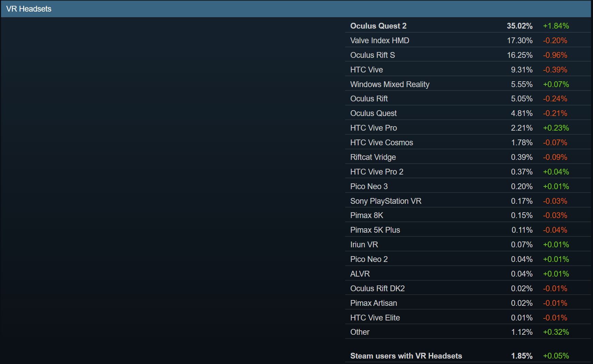Select the HTC Vive Pro 2 label
Image resolution: width=593 pixels, height=364 pixels.
pyautogui.click(x=376, y=172)
